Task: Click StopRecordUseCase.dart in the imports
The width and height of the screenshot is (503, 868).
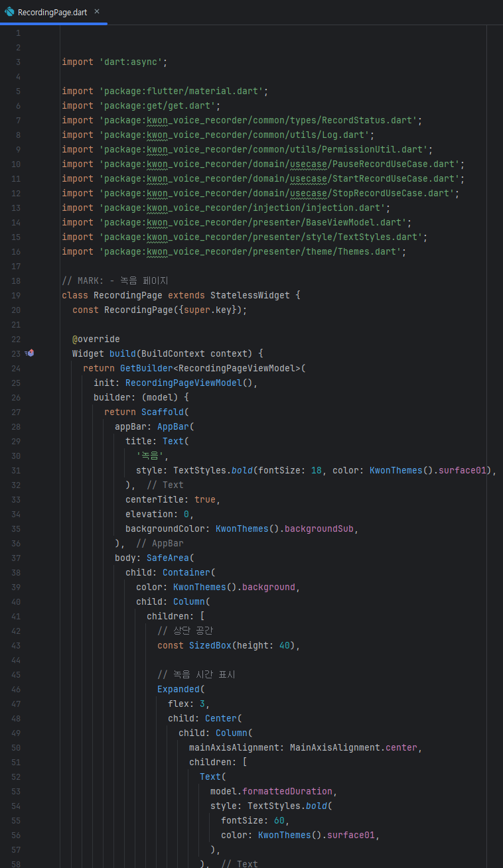Action: (391, 193)
